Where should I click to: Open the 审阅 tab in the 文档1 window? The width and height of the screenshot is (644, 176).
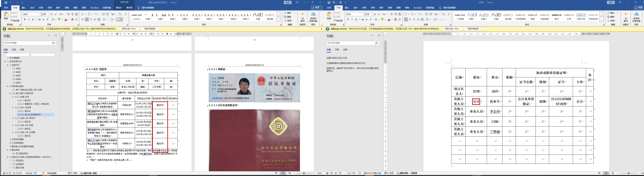point(390,8)
